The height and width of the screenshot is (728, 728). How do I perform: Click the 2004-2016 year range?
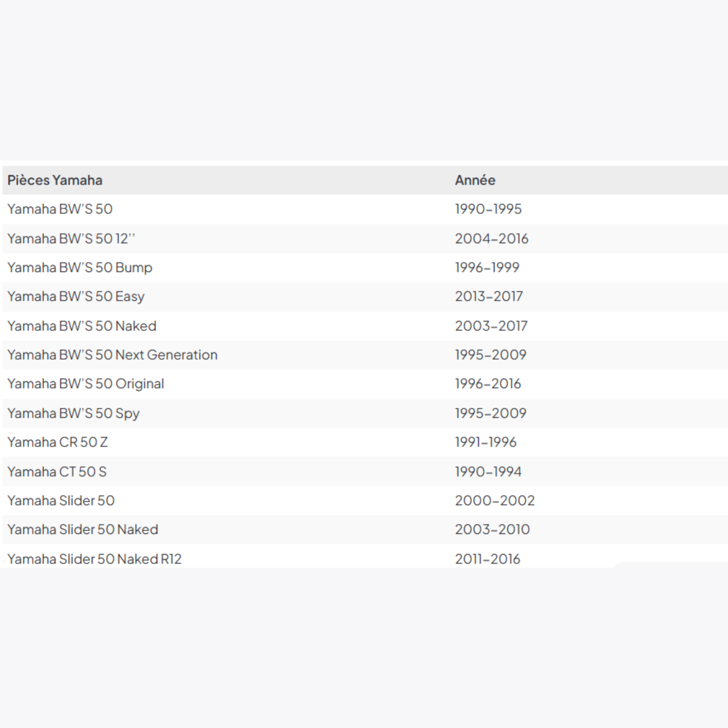click(x=491, y=239)
